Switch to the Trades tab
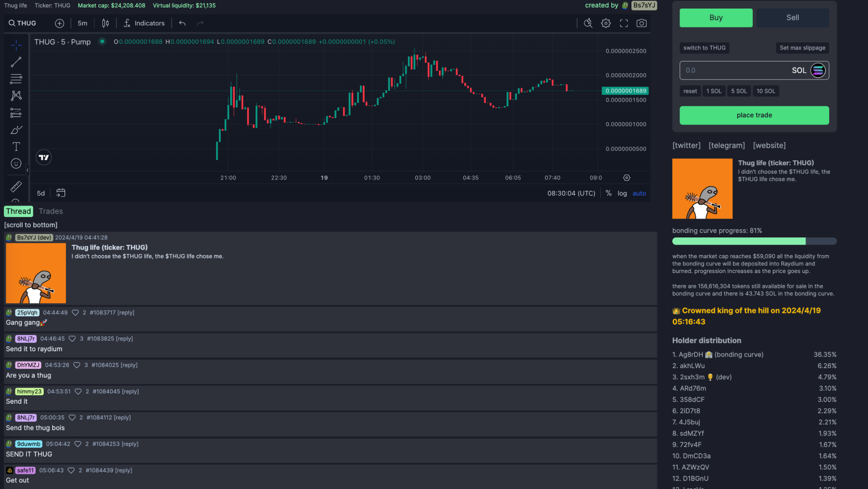This screenshot has width=868, height=489. (51, 211)
